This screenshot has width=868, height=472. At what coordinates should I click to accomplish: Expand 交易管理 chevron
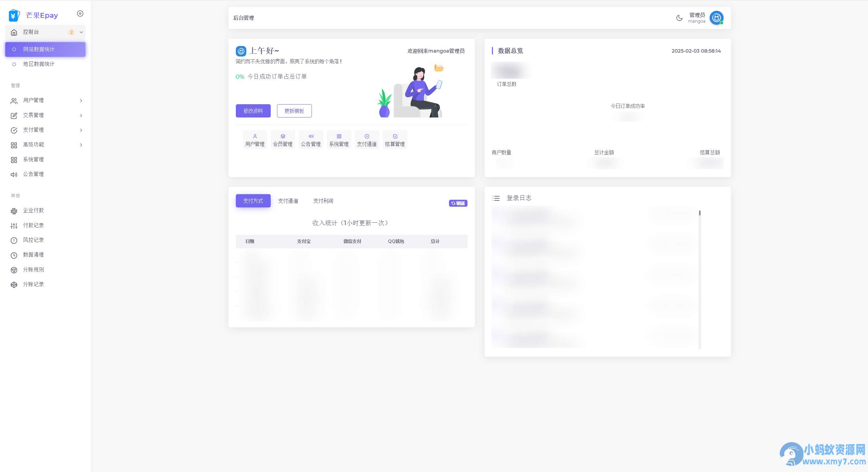(x=81, y=115)
